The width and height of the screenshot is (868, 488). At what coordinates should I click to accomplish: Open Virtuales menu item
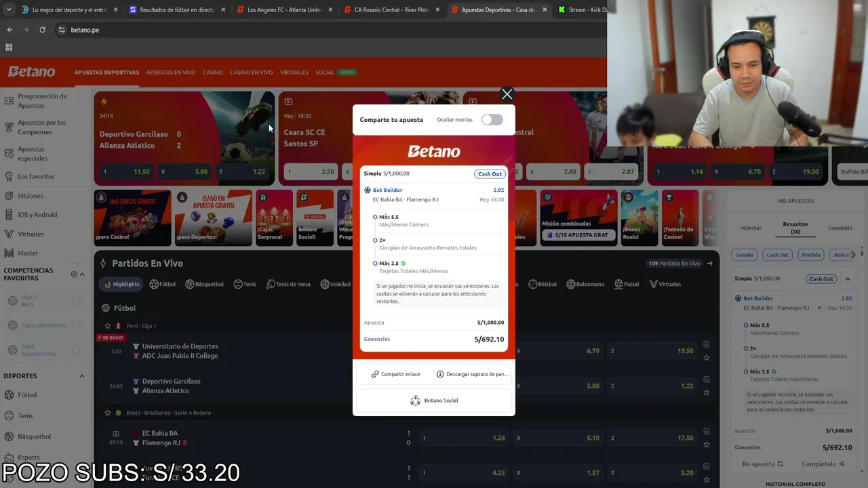click(x=294, y=73)
